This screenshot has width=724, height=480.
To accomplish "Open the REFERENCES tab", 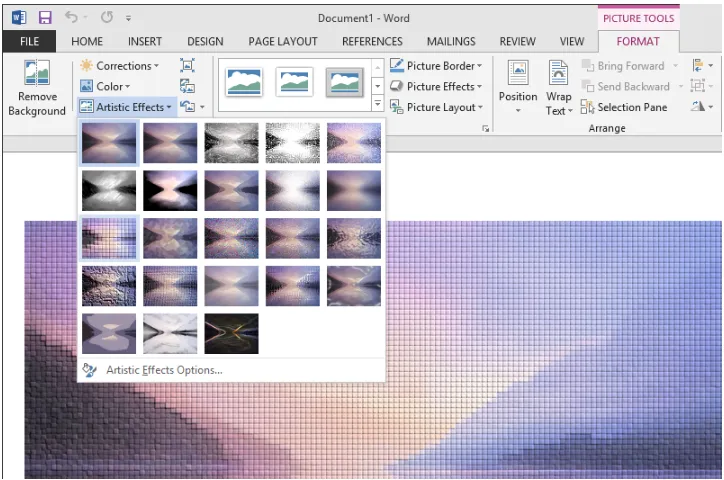I will pos(372,42).
